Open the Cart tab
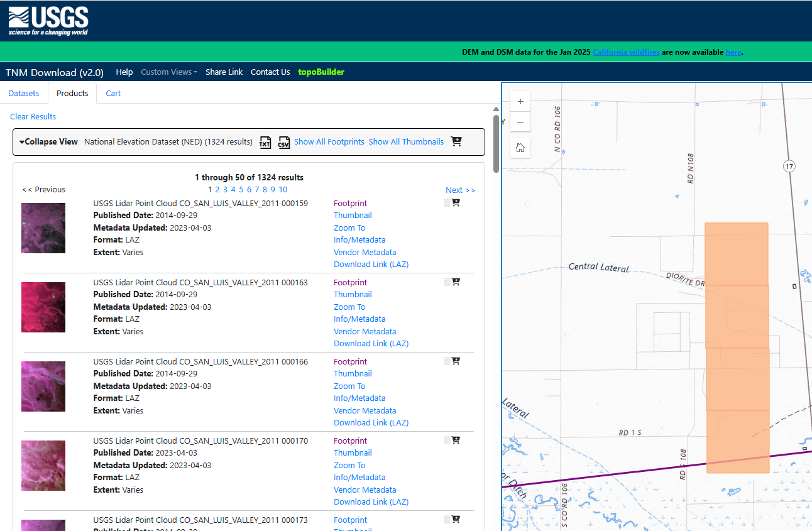812x531 pixels. [113, 93]
